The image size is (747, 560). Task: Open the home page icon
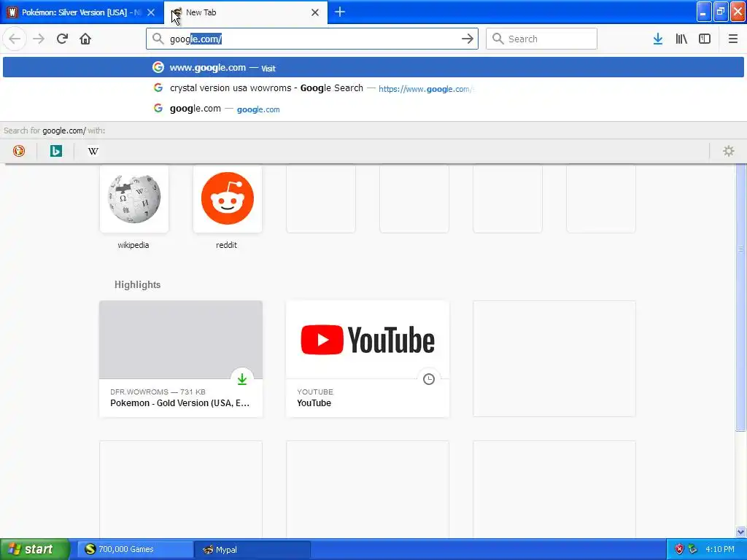click(x=85, y=39)
